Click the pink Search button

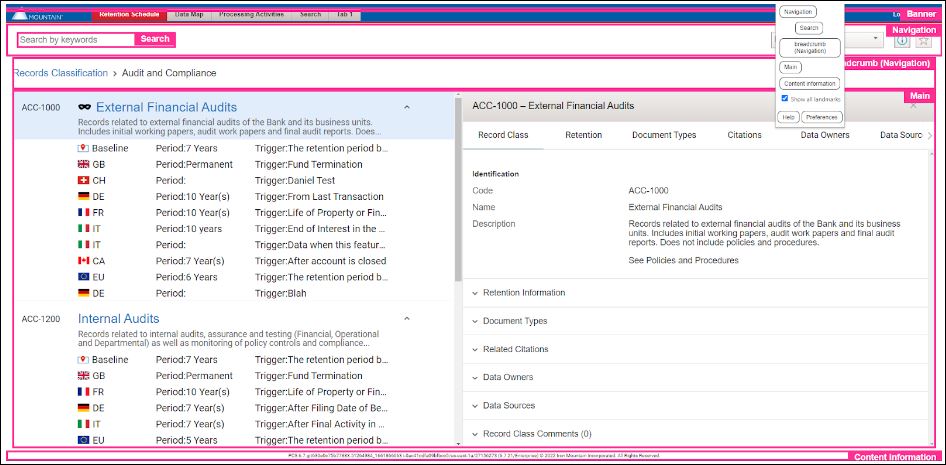[x=155, y=39]
